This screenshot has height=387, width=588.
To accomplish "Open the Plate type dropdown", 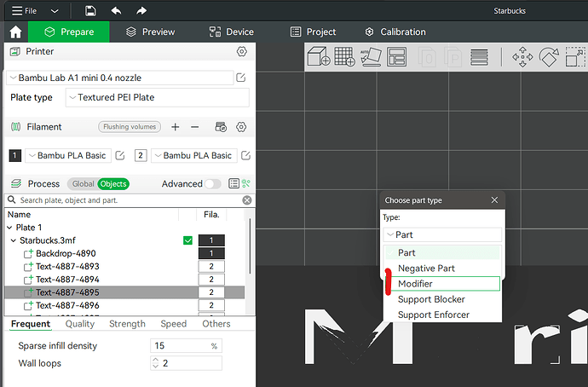I will point(158,97).
